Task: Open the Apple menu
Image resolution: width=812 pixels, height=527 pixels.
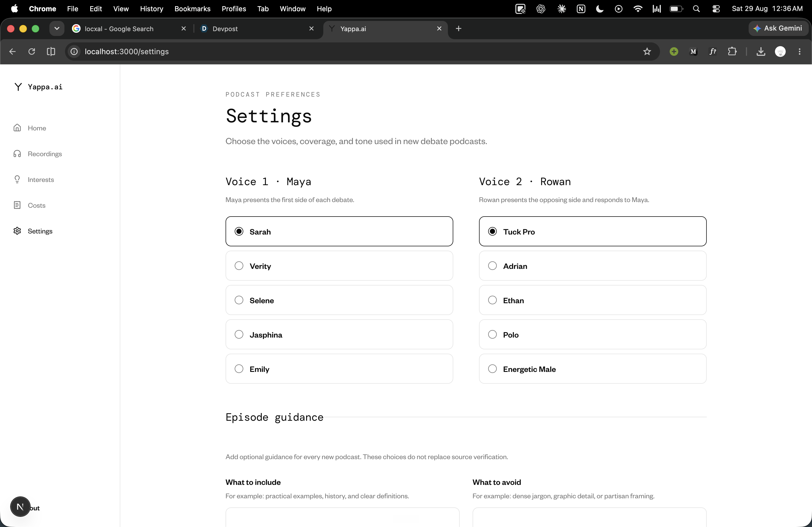Action: click(x=14, y=9)
